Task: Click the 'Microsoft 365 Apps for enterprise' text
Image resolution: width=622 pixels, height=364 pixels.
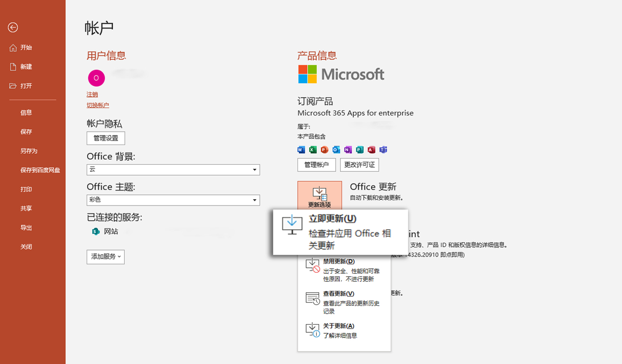Action: tap(355, 113)
